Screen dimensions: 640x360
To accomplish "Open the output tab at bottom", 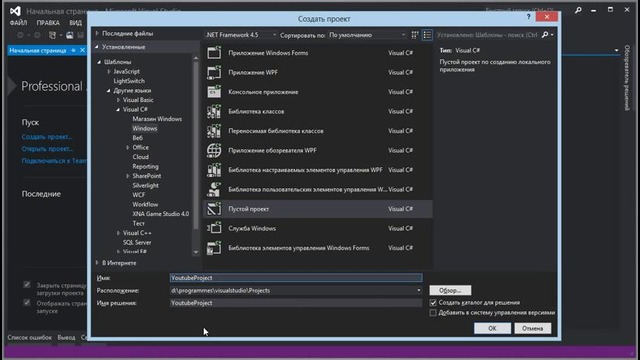I will pyautogui.click(x=66, y=338).
